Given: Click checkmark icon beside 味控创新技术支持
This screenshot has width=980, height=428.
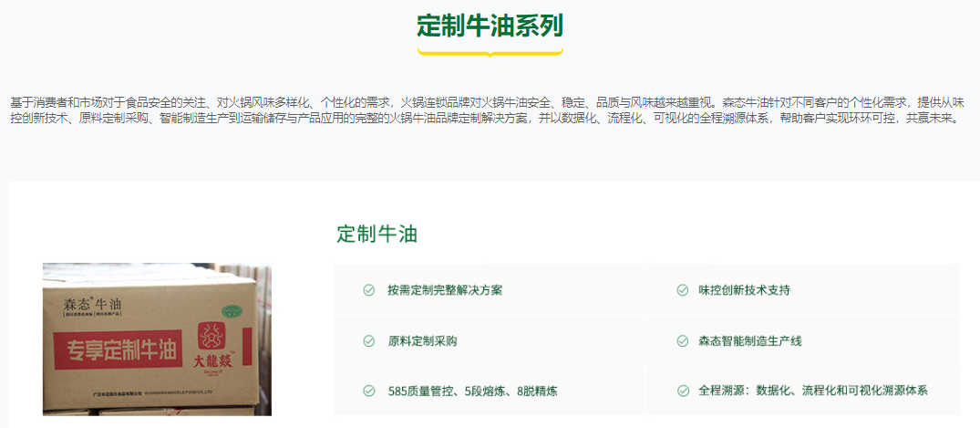Looking at the screenshot, I should pos(683,290).
